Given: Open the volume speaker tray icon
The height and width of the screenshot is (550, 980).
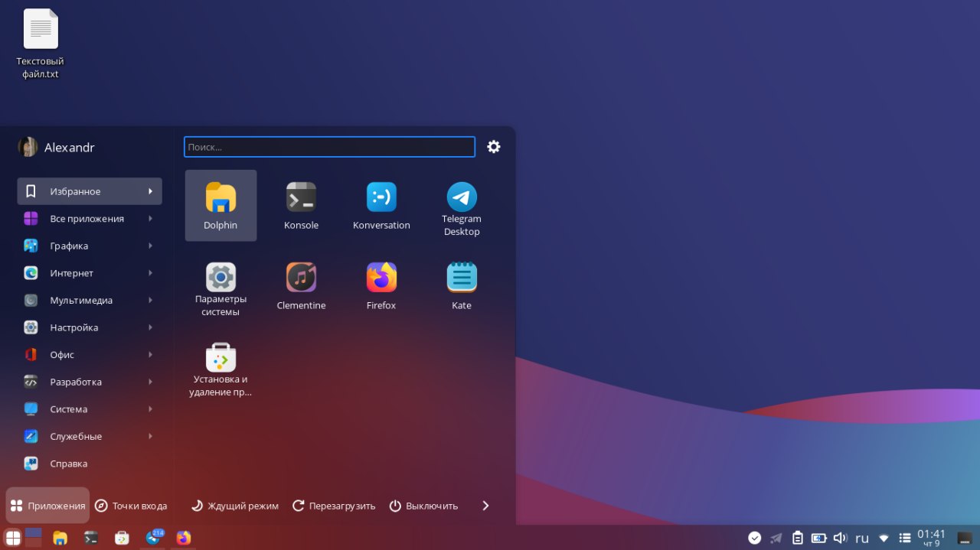Looking at the screenshot, I should 841,538.
